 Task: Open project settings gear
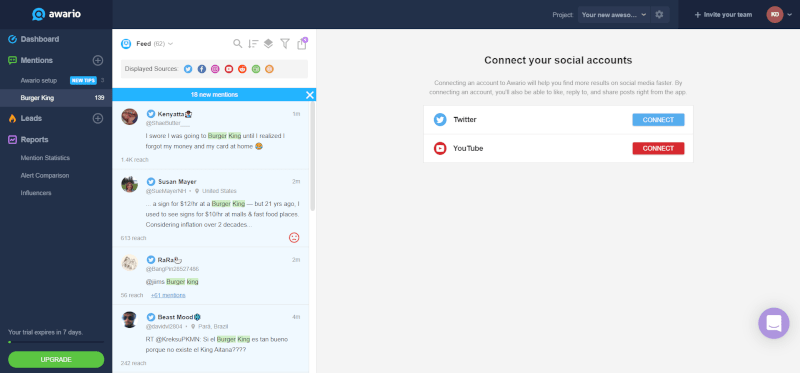(x=659, y=15)
